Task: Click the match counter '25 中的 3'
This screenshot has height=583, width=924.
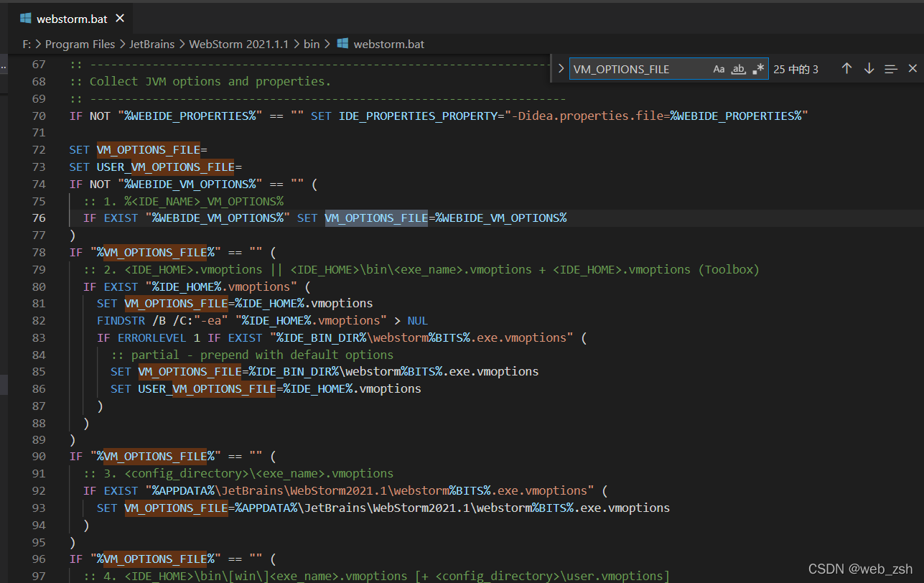Action: point(795,69)
